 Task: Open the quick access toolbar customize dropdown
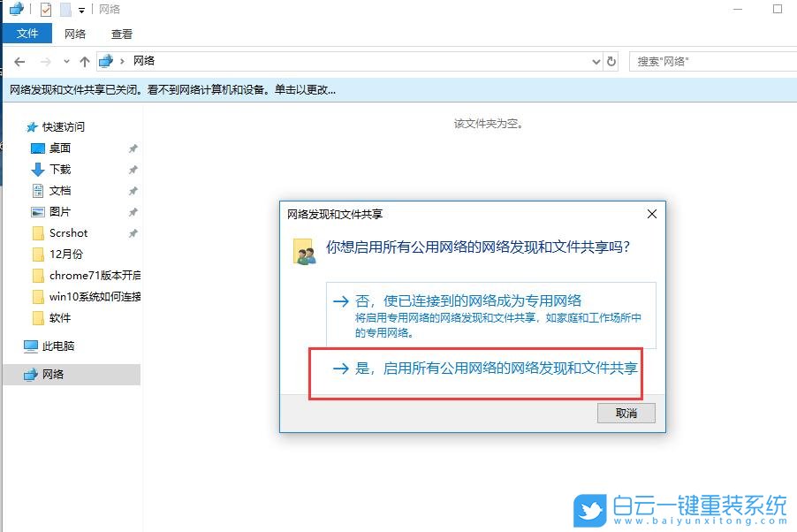[x=80, y=9]
